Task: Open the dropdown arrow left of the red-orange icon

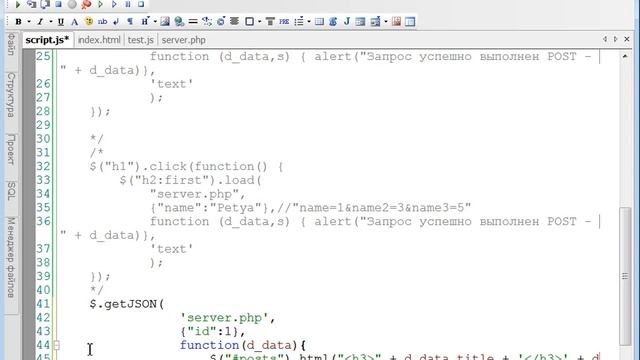Action: pos(386,22)
